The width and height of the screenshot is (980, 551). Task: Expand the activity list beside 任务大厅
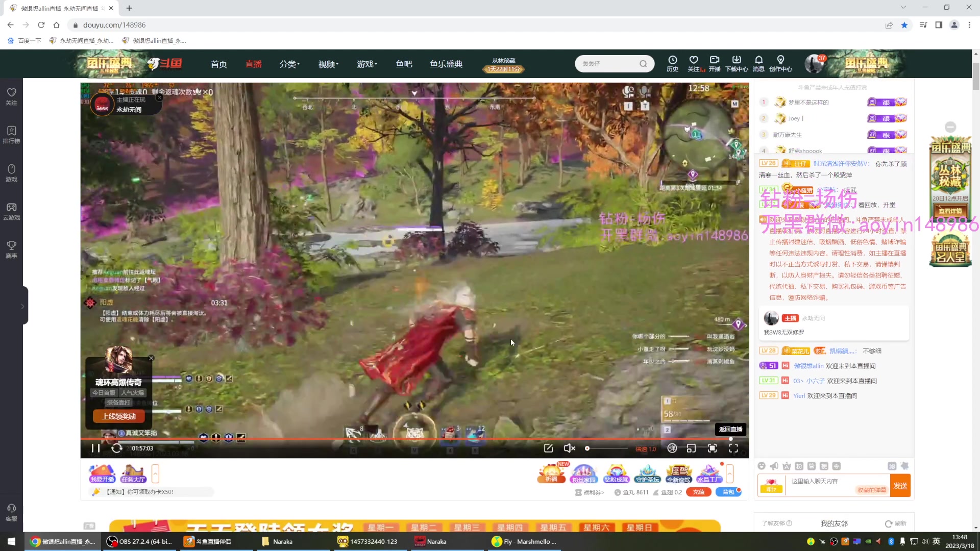pyautogui.click(x=155, y=474)
